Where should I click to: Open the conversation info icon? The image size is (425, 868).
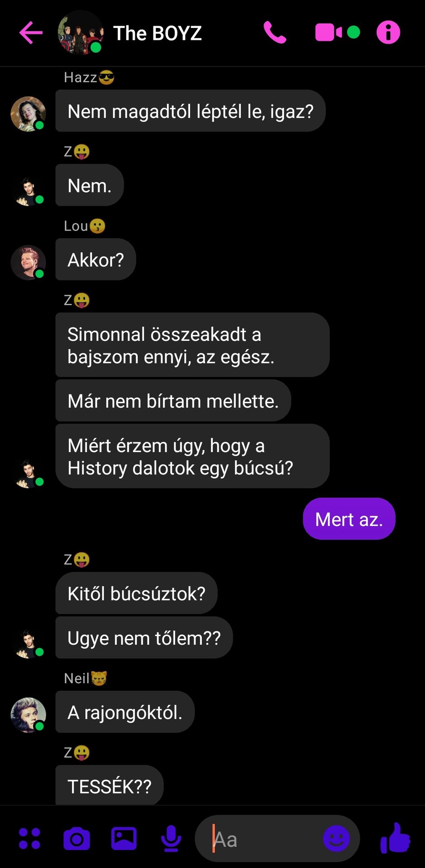click(388, 33)
